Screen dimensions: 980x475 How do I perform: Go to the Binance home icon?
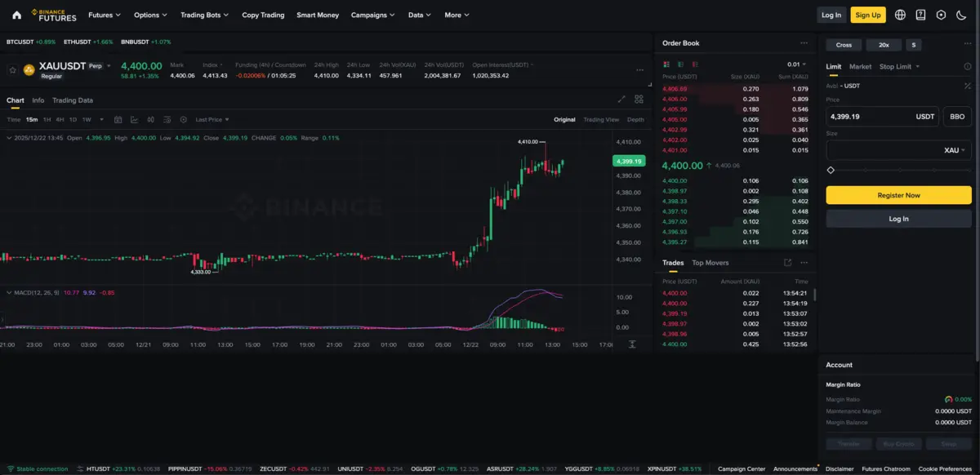(x=16, y=15)
